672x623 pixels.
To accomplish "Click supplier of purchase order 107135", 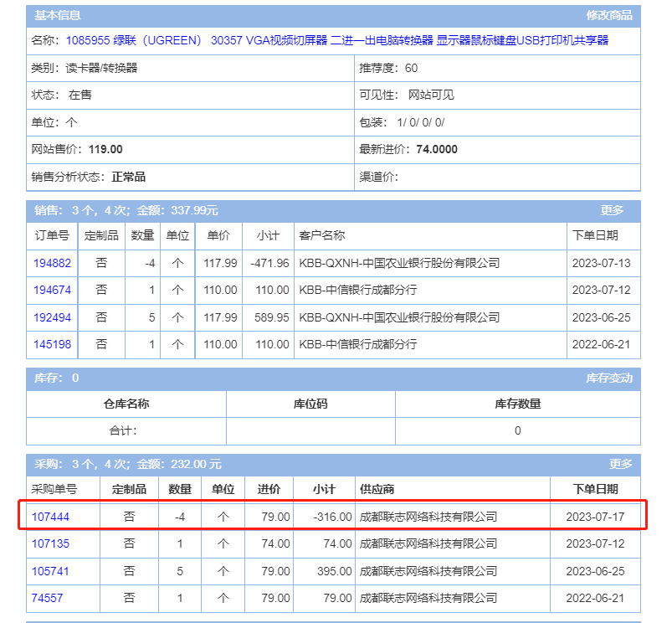I will pyautogui.click(x=428, y=543).
